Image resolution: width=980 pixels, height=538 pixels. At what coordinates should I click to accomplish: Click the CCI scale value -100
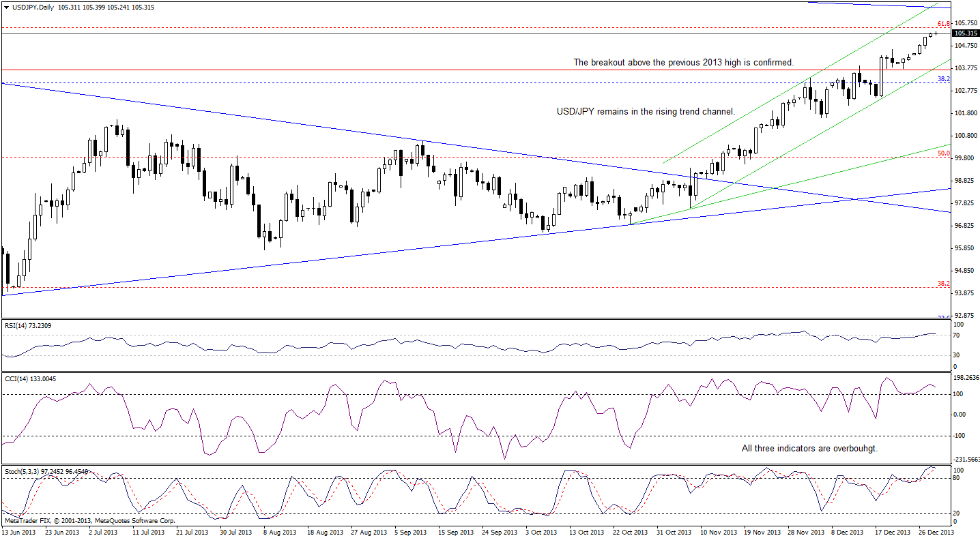coord(960,435)
